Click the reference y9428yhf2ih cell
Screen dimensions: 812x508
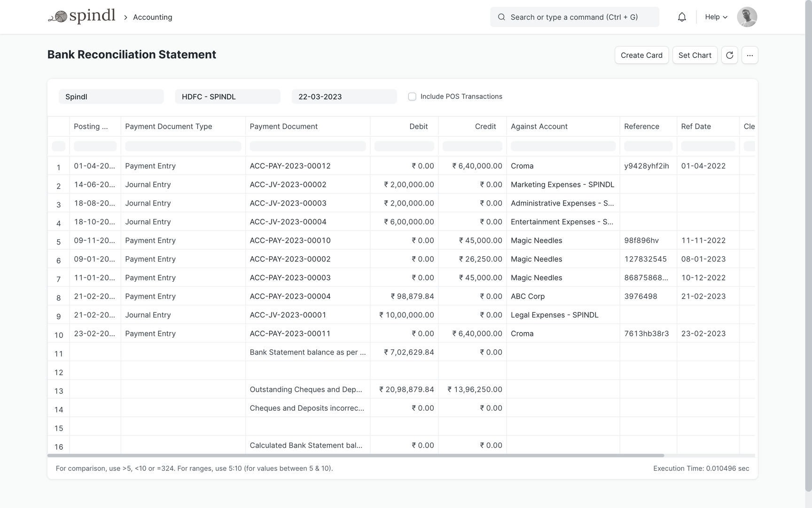[x=648, y=166]
